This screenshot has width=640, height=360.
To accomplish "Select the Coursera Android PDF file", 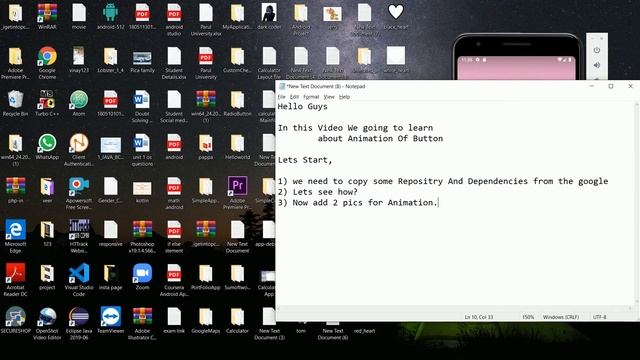I will [x=174, y=280].
